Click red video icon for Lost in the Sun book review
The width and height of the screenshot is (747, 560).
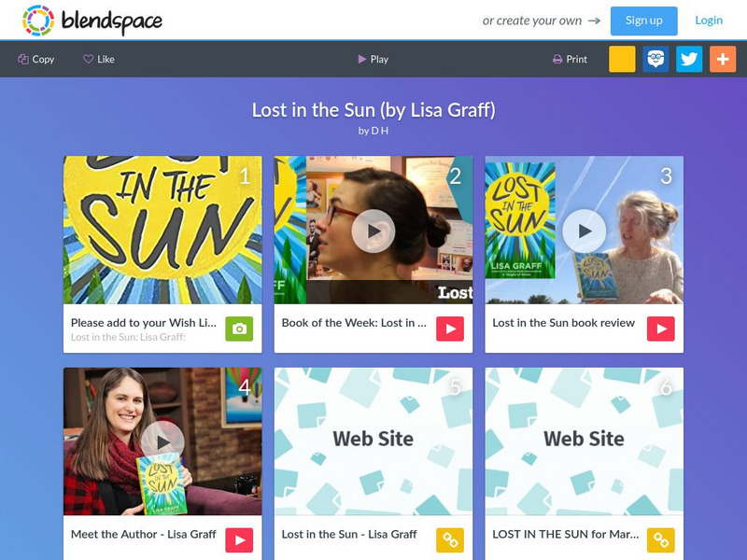[x=661, y=329]
